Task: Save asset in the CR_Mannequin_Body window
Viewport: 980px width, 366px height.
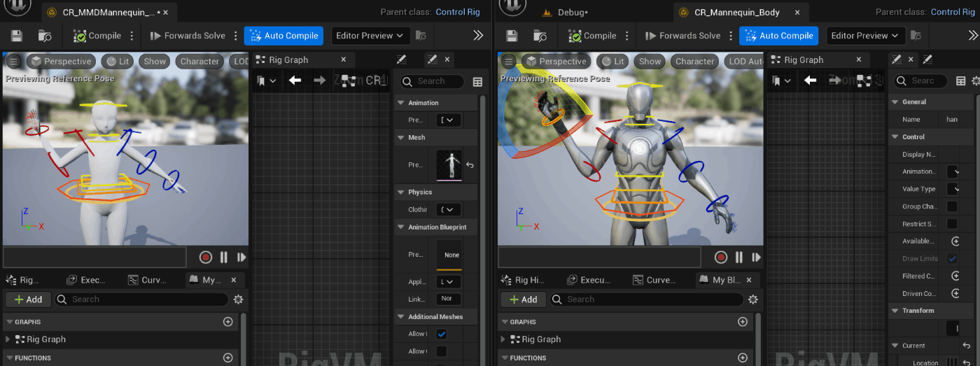Action: coord(512,36)
